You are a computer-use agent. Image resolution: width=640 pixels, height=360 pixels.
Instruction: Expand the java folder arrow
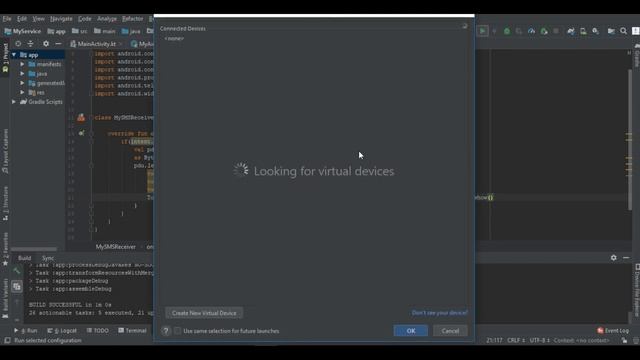(22, 73)
